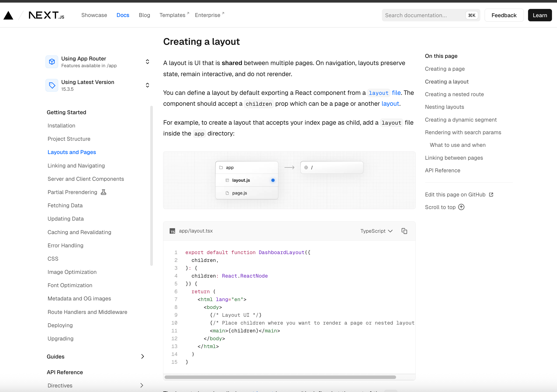Go to Project Structure in sidebar

click(x=69, y=139)
